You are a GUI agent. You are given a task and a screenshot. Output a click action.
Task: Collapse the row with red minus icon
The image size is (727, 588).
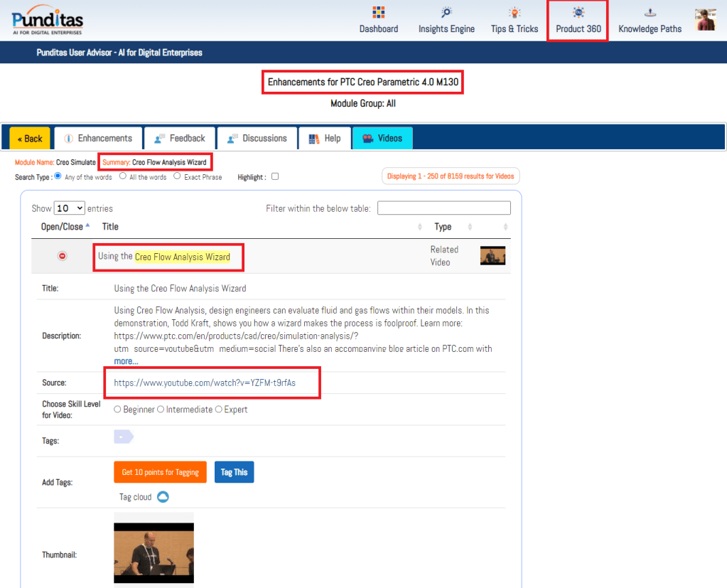coord(62,256)
